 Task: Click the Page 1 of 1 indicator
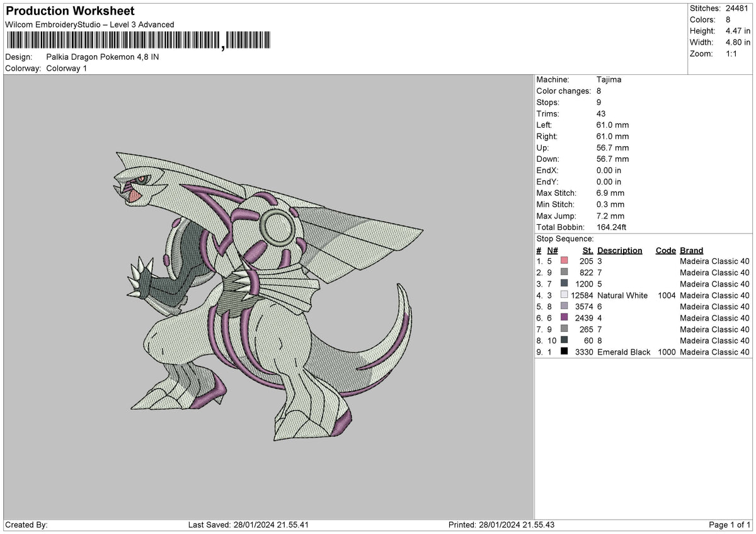[x=730, y=525]
